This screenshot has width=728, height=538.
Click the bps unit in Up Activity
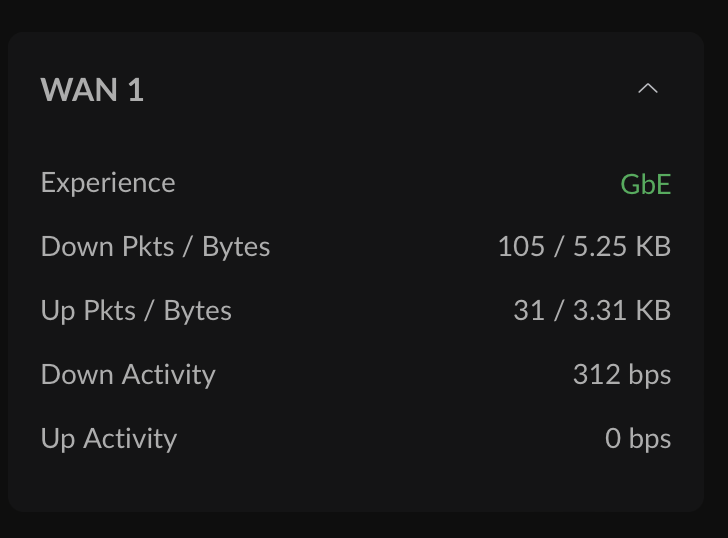(x=650, y=440)
